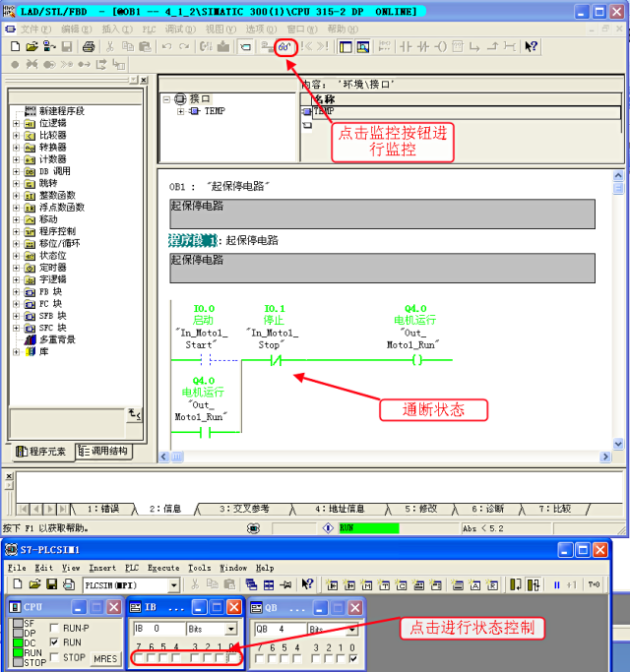The height and width of the screenshot is (672, 630).
Task: Toggle bit 7 checkbox of IB 0
Action: pyautogui.click(x=139, y=658)
